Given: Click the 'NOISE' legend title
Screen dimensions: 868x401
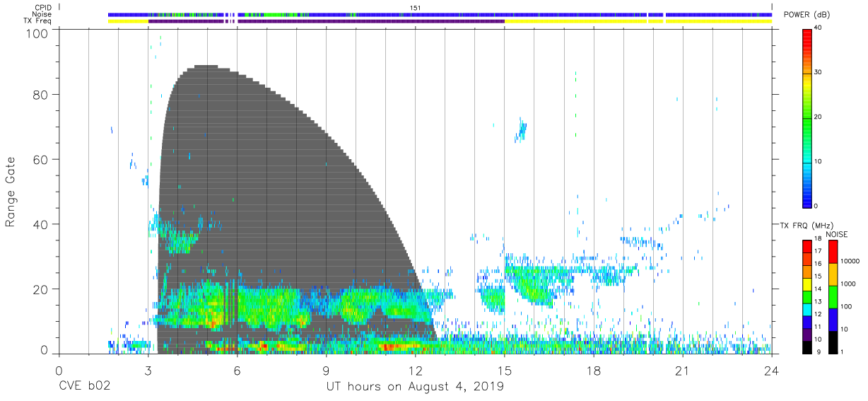Looking at the screenshot, I should [837, 234].
